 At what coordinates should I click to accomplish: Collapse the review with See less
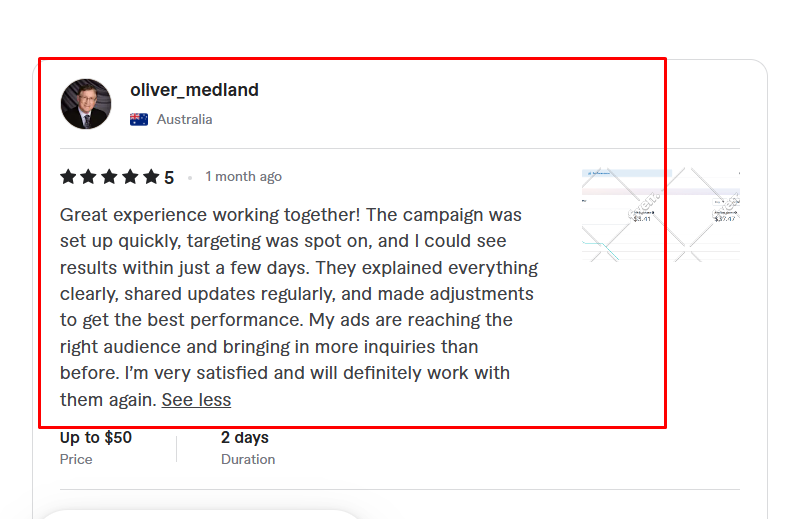click(196, 400)
